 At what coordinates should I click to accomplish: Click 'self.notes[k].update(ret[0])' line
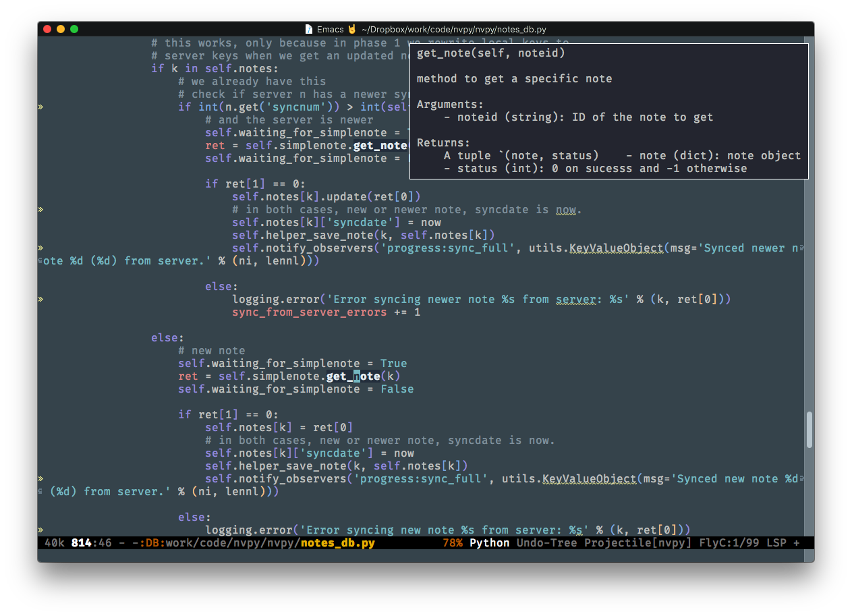click(x=326, y=196)
